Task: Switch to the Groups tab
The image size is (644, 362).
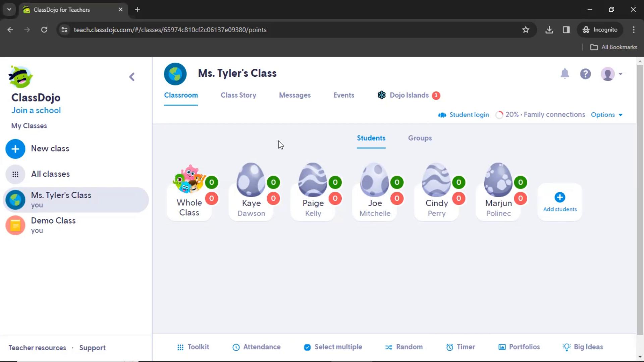Action: pyautogui.click(x=420, y=138)
